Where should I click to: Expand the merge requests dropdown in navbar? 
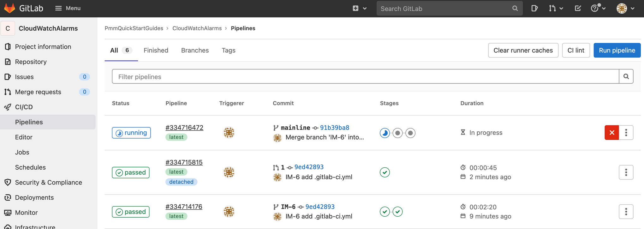556,9
